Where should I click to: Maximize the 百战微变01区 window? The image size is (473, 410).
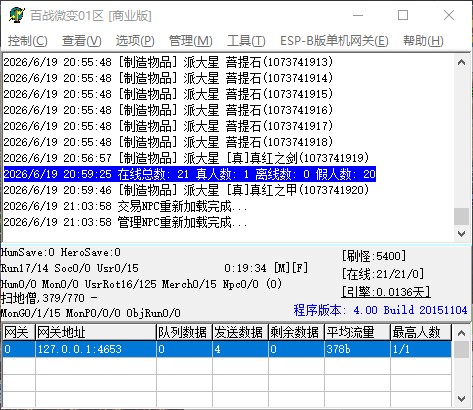(x=403, y=15)
